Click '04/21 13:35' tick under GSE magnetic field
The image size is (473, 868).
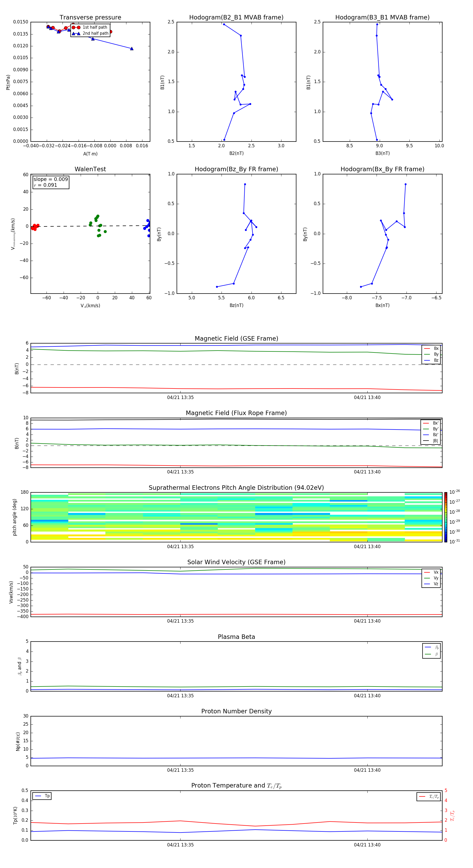pos(181,397)
